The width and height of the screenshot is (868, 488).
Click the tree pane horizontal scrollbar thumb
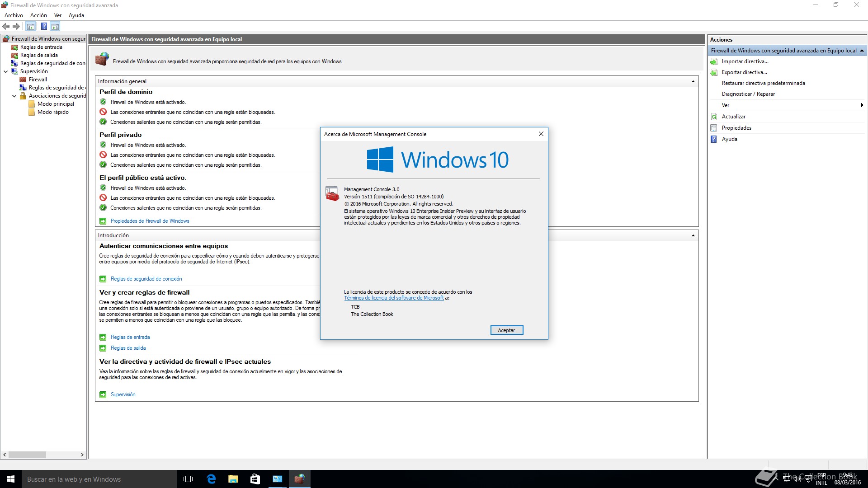(27, 455)
